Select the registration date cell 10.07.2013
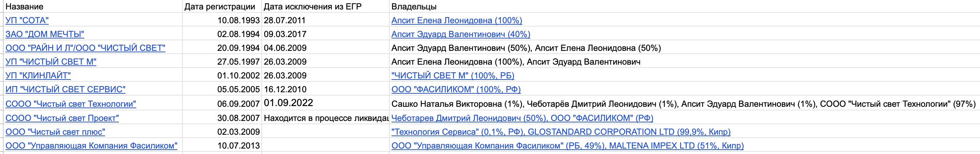 (x=238, y=146)
